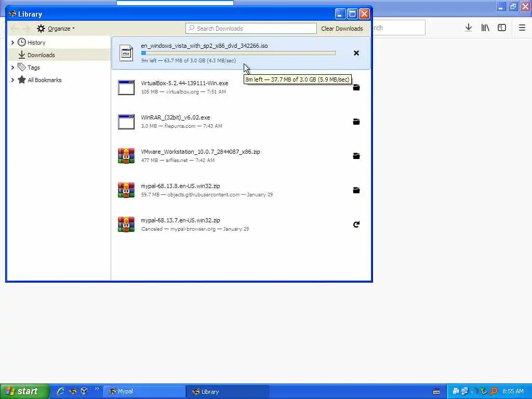
Task: Select VirtualBox-5.2.44-139111-Win.exe file name
Action: click(x=184, y=83)
